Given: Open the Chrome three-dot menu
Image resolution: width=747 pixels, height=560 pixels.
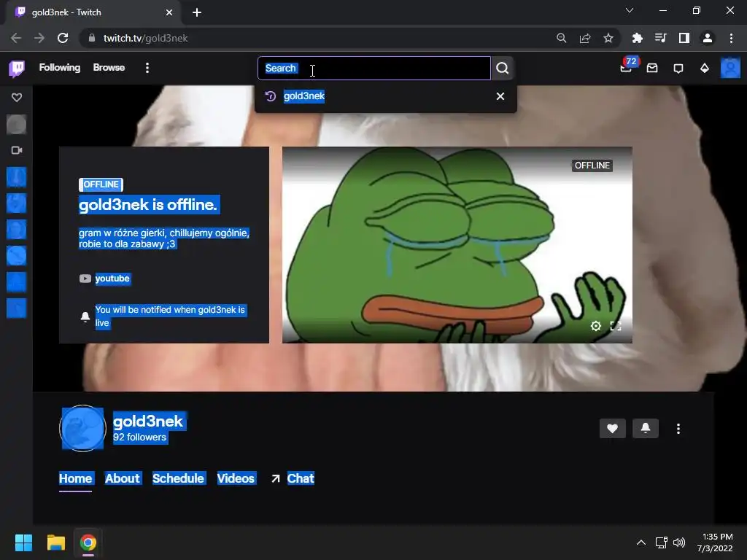Looking at the screenshot, I should pos(731,38).
